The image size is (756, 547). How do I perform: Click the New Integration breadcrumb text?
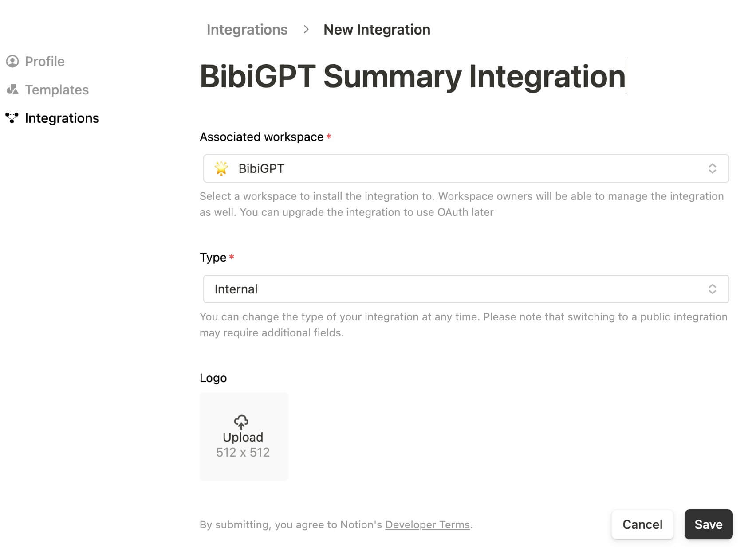tap(377, 30)
